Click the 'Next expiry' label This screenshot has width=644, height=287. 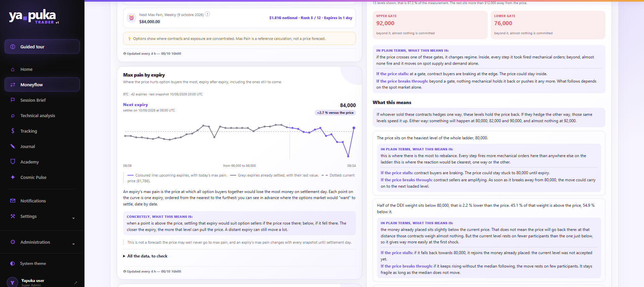pyautogui.click(x=136, y=105)
